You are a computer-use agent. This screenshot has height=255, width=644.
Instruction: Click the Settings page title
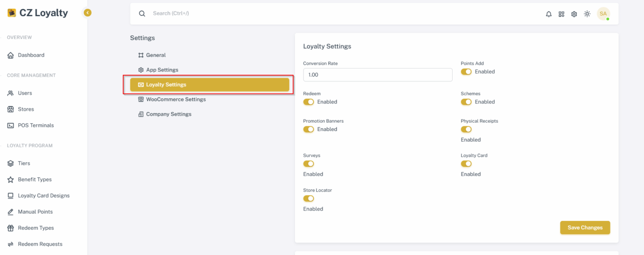143,38
